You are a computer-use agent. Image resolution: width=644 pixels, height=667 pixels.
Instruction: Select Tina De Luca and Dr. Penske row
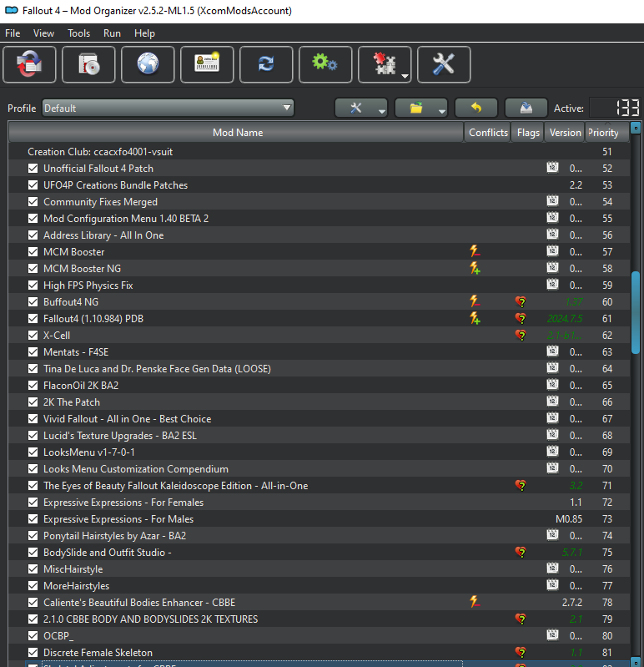[x=319, y=368]
